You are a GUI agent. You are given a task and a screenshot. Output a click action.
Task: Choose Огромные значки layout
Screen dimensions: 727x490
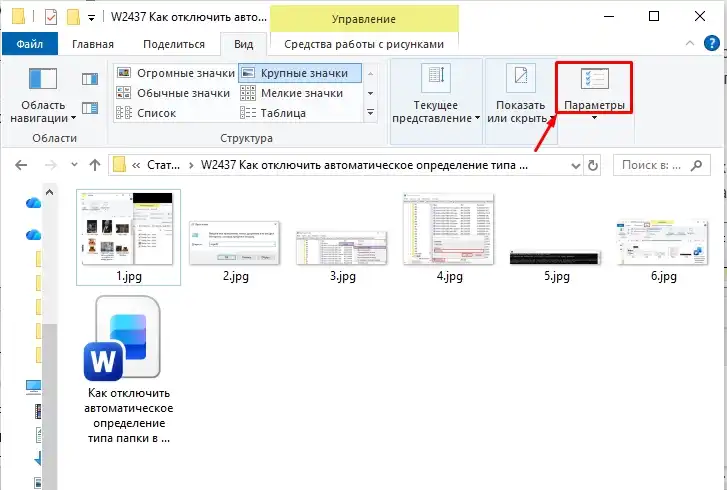point(176,73)
